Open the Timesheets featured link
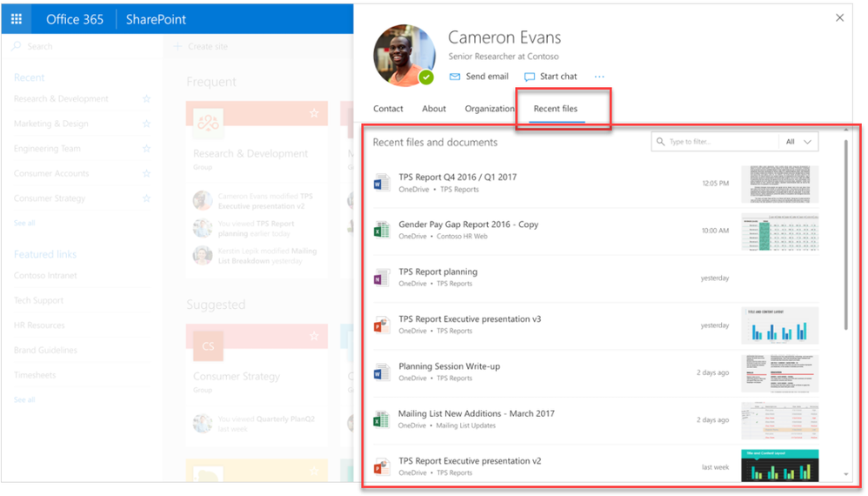Viewport: 868px width, 496px height. click(35, 375)
